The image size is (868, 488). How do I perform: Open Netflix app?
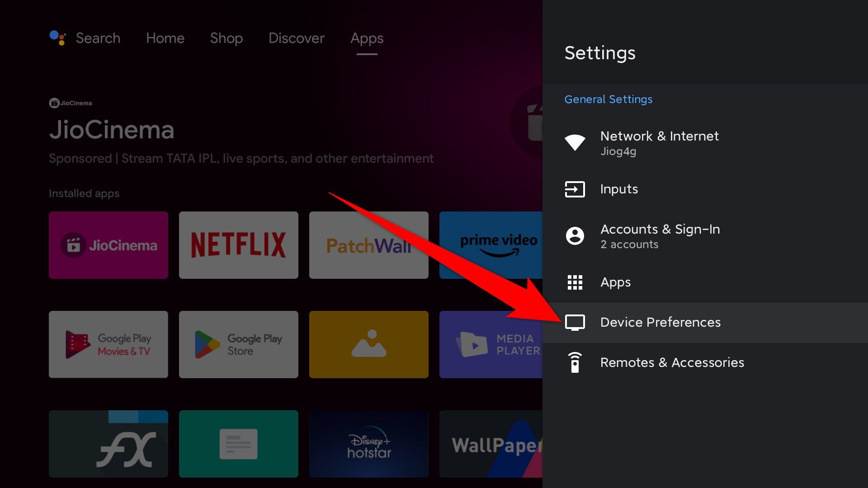(238, 245)
